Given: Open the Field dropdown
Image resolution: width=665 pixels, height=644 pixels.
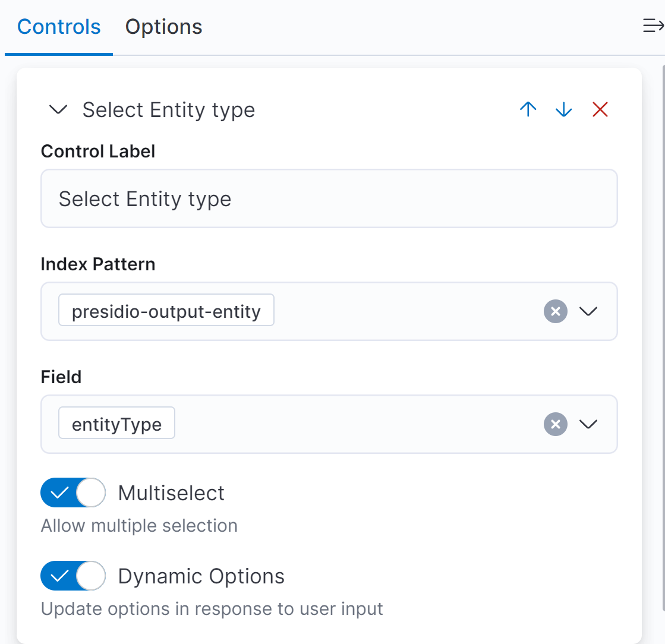Looking at the screenshot, I should (x=588, y=424).
